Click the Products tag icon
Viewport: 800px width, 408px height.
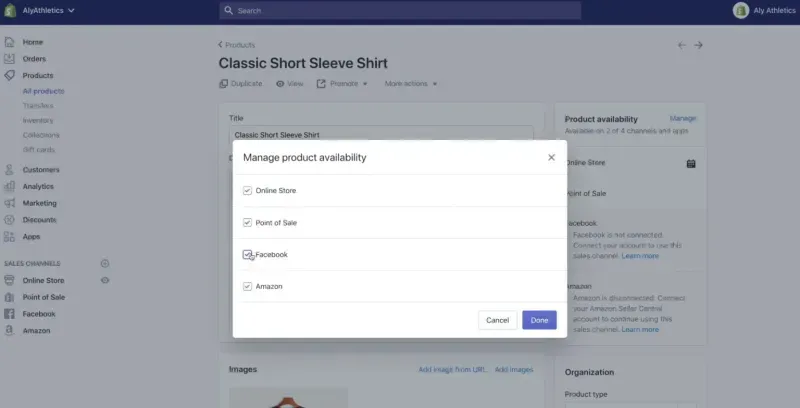[9, 75]
